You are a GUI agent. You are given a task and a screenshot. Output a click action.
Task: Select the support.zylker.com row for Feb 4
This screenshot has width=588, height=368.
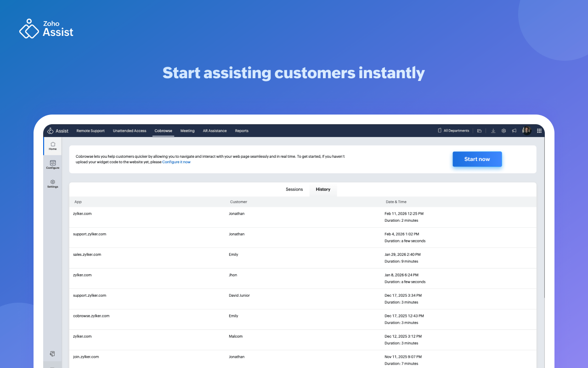pos(303,238)
